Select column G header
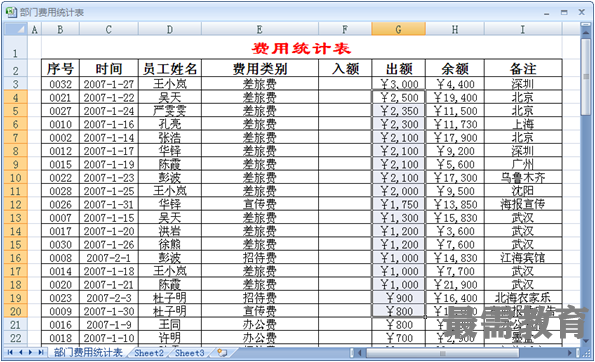The height and width of the screenshot is (362, 595). pyautogui.click(x=398, y=29)
